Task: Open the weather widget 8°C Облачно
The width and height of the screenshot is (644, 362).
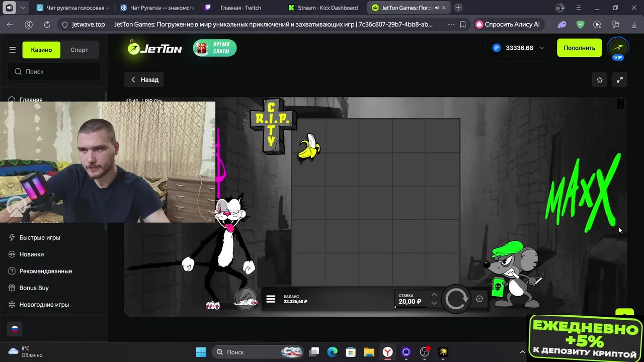Action: [x=26, y=352]
